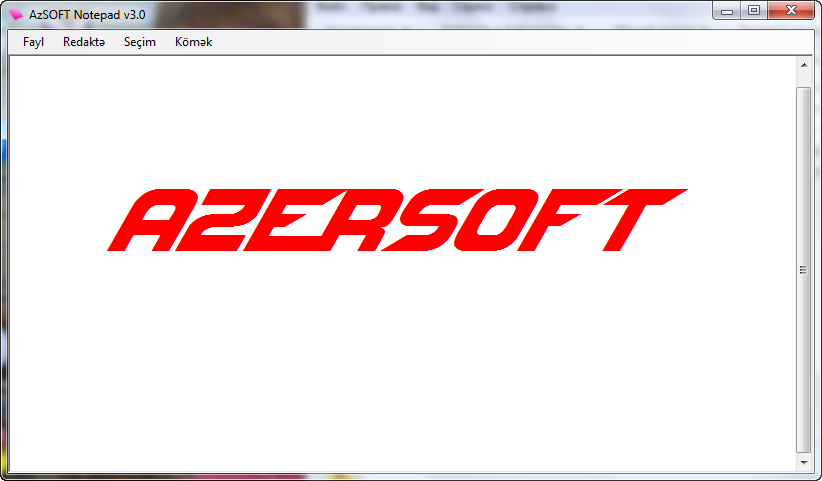Click the pink AzSOFT Notepad title bar icon

[x=15, y=15]
